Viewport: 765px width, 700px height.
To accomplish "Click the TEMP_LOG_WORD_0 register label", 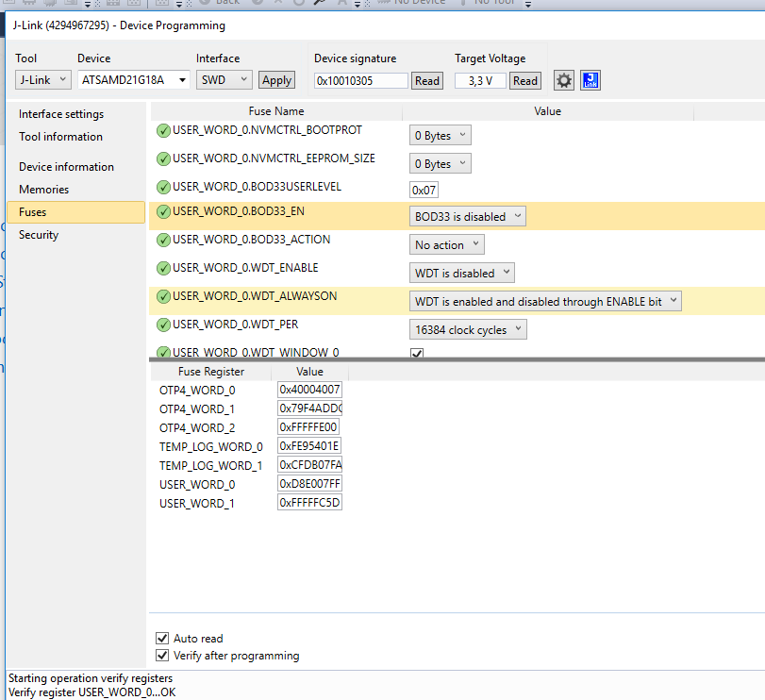I will 210,447.
